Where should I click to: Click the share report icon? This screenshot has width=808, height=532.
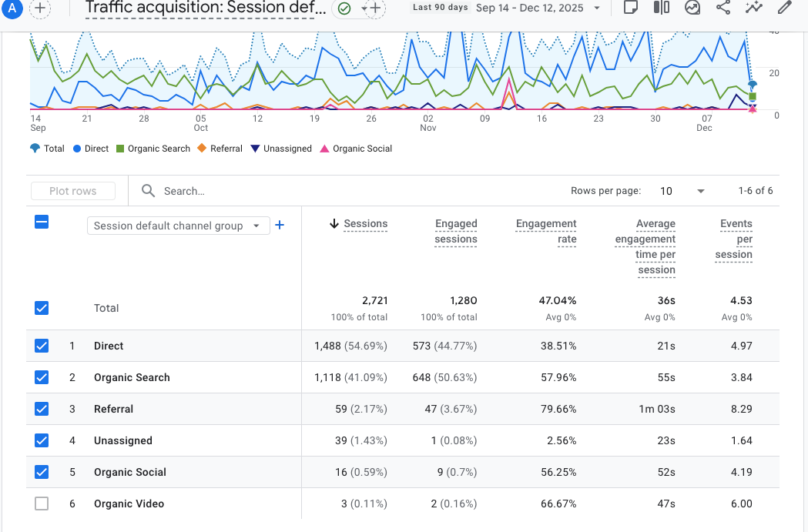point(723,8)
